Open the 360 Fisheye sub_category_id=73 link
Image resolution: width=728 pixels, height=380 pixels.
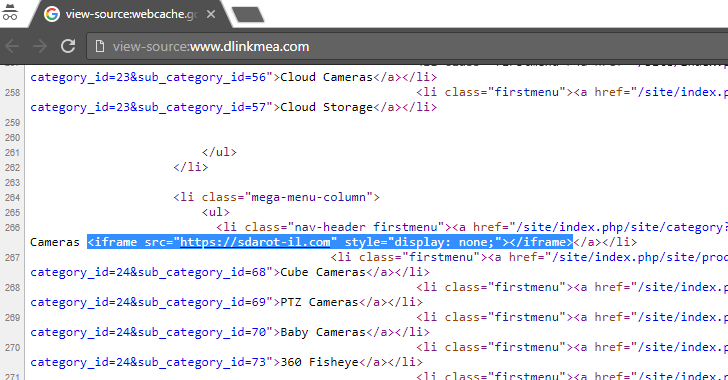(x=148, y=362)
